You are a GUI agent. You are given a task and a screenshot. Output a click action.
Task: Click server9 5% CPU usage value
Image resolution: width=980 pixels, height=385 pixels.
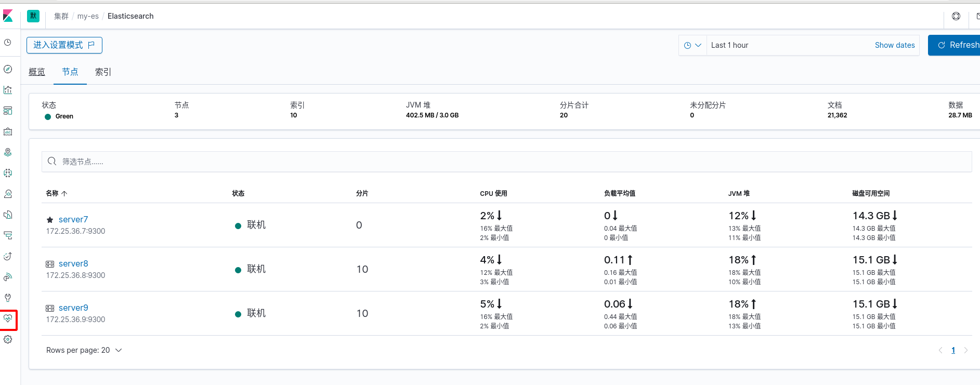487,304
